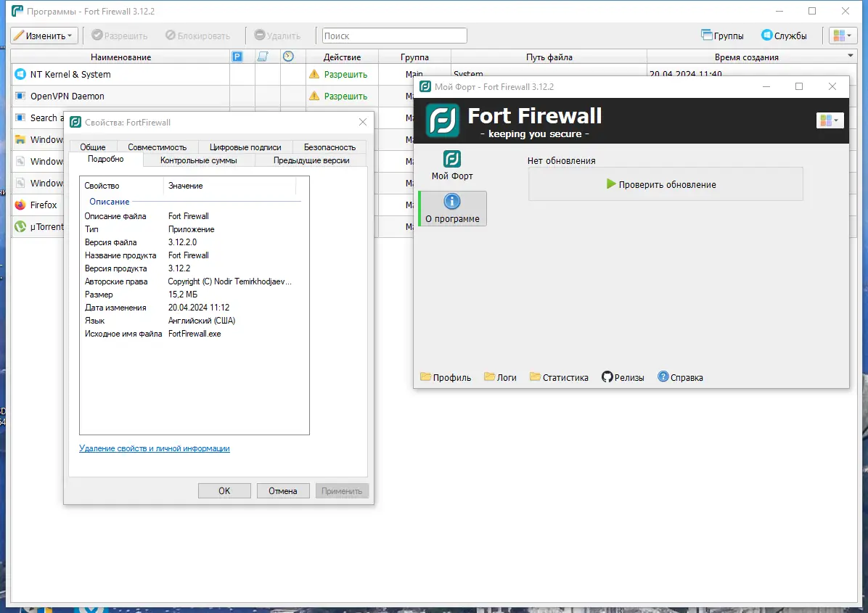Click warning icon in OpenVPN Daemon row
This screenshot has width=868, height=613.
coord(314,96)
